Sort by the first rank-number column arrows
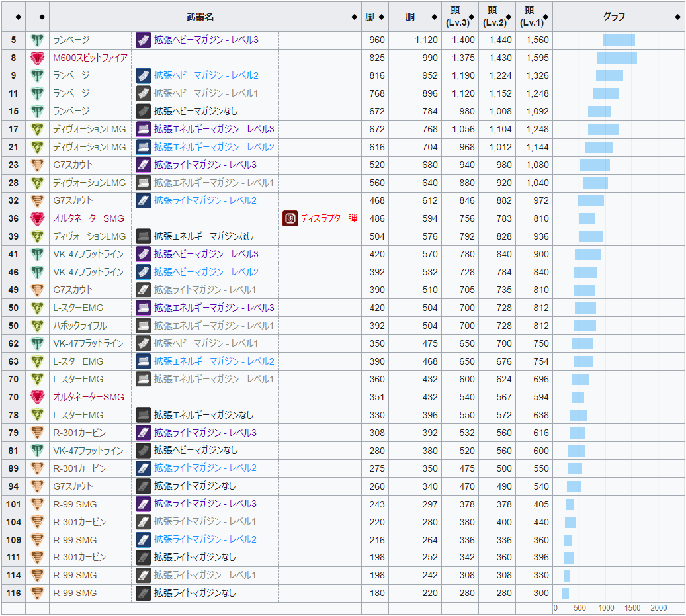686x616 pixels. (x=18, y=17)
